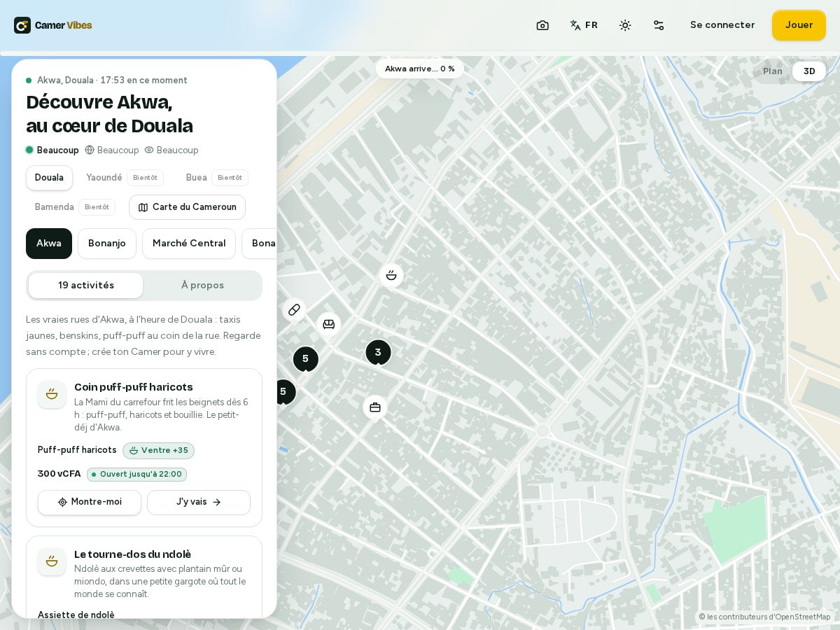Screen dimensions: 840x630
Task: Open the FR language selector
Action: pos(584,25)
